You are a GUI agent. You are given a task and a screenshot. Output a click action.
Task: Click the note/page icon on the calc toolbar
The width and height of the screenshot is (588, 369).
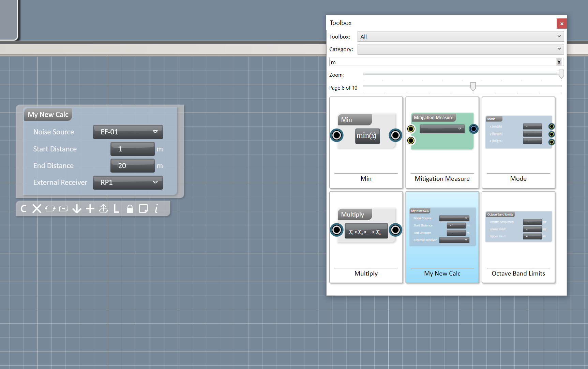(x=143, y=209)
